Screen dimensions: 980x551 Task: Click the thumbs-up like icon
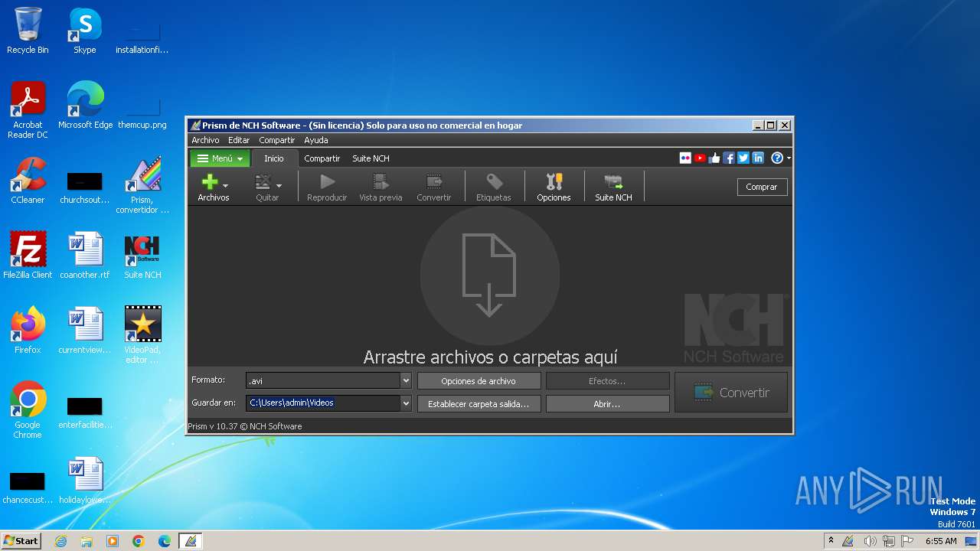tap(714, 158)
